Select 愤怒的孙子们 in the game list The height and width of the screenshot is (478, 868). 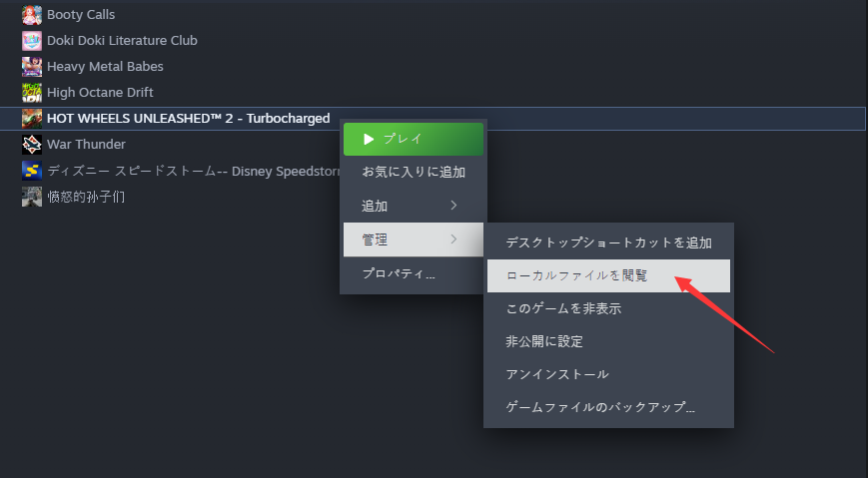(86, 197)
